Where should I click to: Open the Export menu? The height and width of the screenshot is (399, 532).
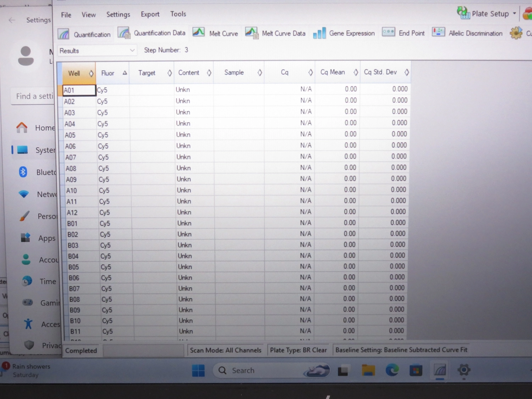pos(150,14)
